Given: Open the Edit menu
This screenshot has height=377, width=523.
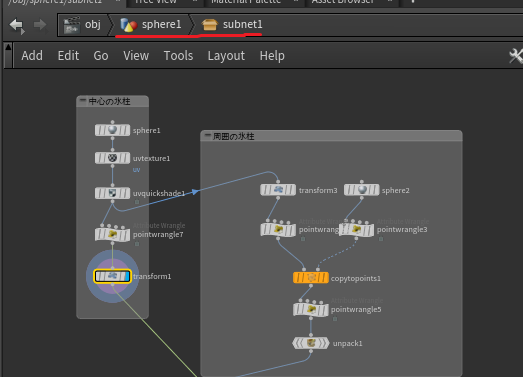Looking at the screenshot, I should (x=68, y=55).
